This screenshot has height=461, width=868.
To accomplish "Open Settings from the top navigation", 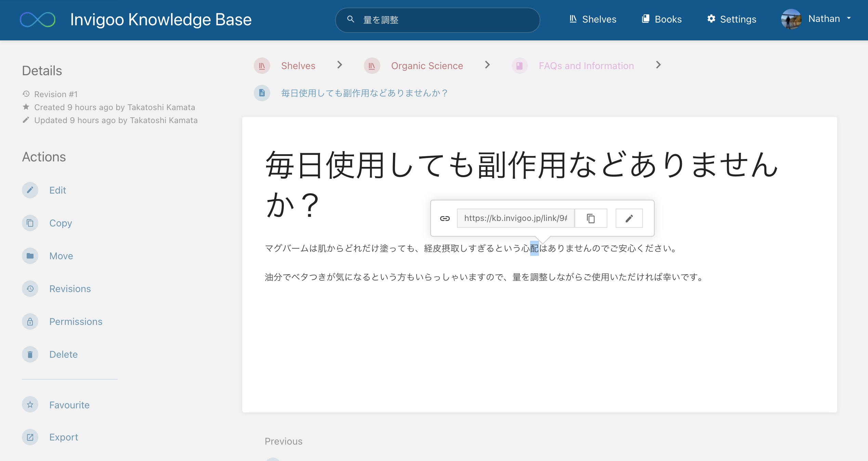I will pyautogui.click(x=731, y=19).
